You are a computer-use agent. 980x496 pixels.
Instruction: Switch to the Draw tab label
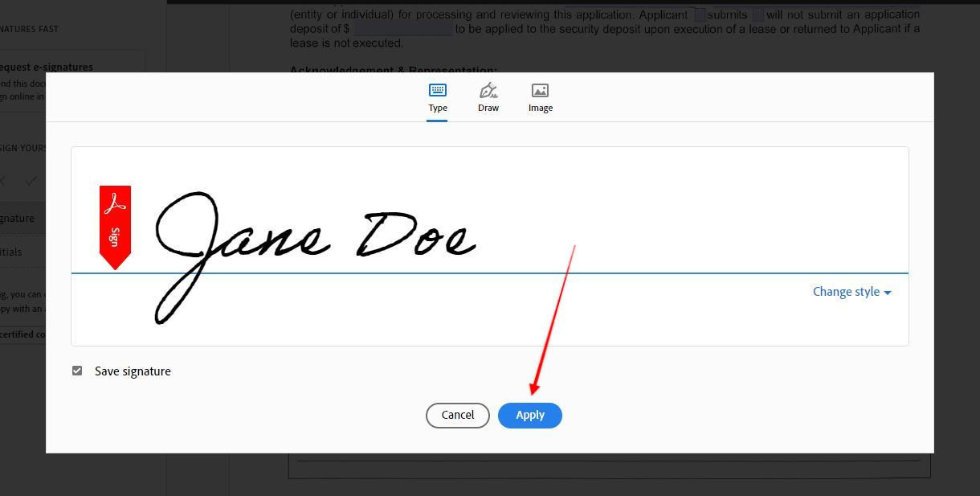click(x=488, y=108)
